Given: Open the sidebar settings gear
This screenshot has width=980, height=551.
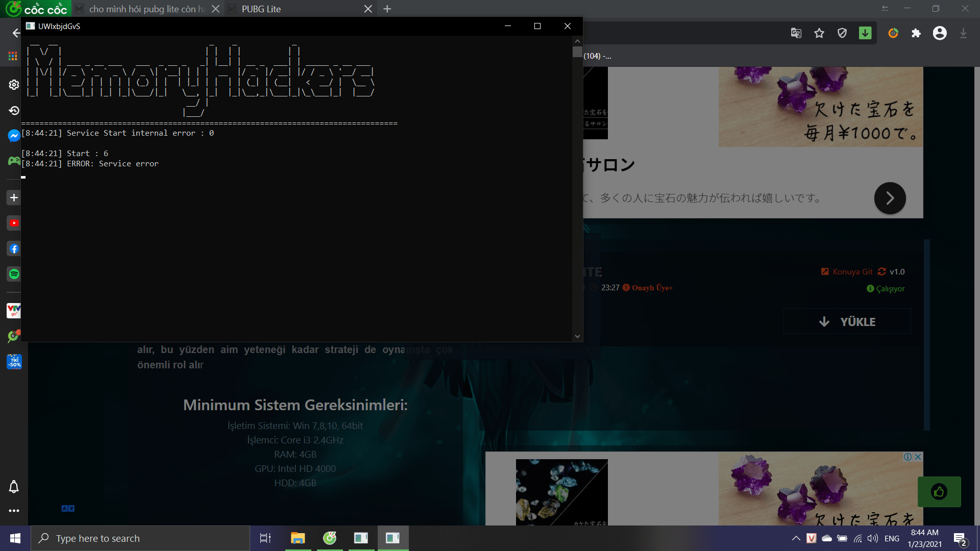Looking at the screenshot, I should click(14, 85).
